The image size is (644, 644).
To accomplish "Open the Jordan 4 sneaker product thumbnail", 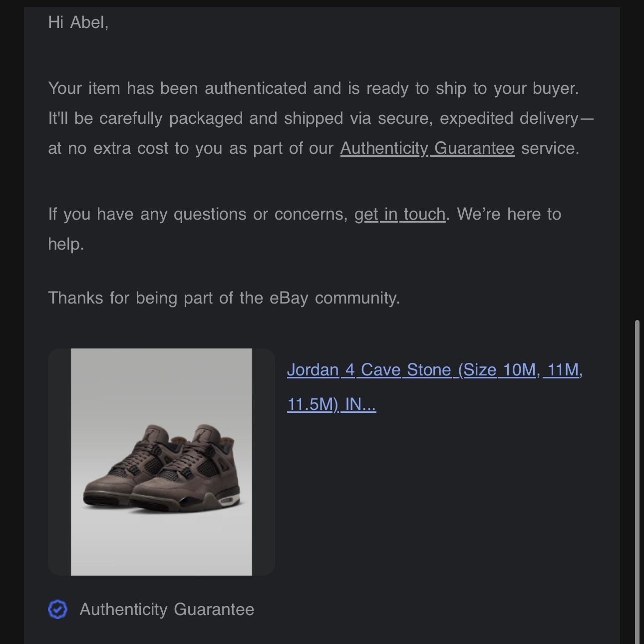I will (161, 462).
